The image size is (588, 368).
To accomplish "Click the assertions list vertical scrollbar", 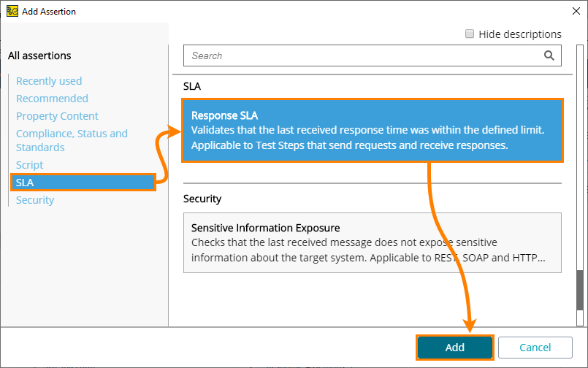I will pos(580,185).
